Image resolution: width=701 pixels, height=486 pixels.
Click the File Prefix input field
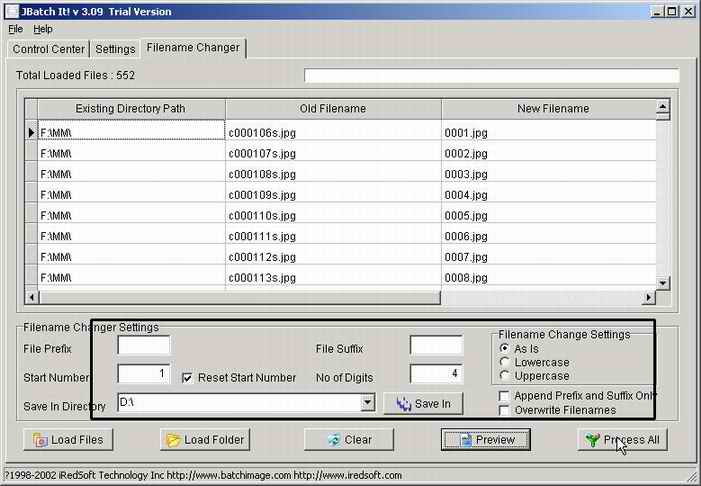pos(144,346)
